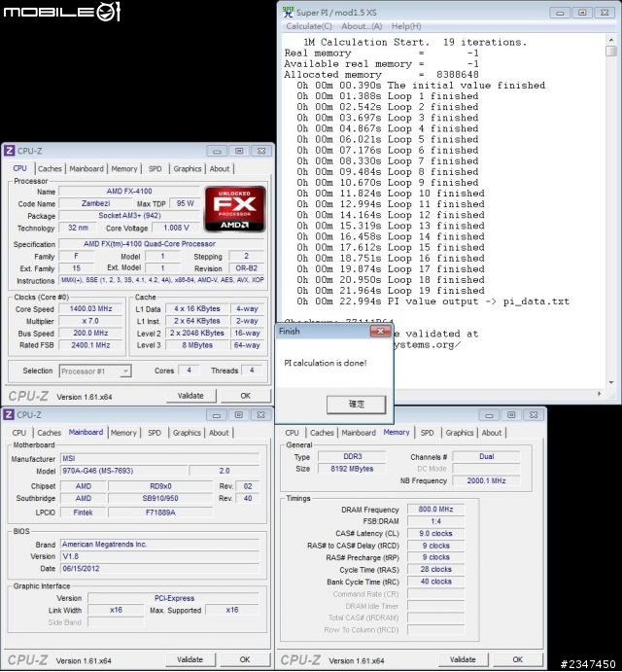
Task: Click the DRAM Frequency value 800.0 MHz
Action: [x=435, y=510]
